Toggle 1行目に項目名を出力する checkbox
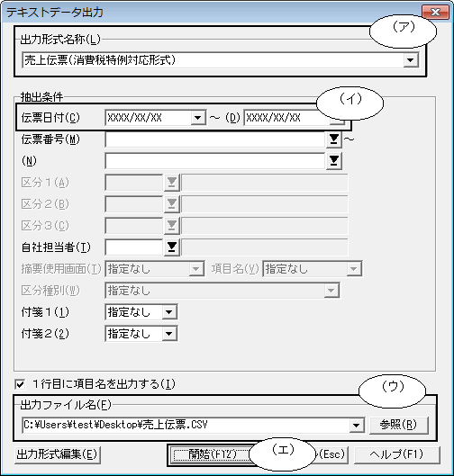 (20, 384)
